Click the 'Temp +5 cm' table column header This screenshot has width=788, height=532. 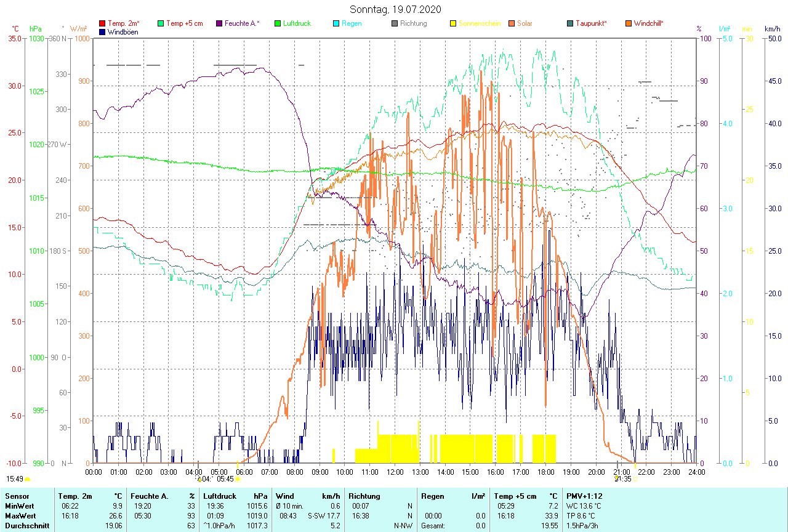click(516, 496)
